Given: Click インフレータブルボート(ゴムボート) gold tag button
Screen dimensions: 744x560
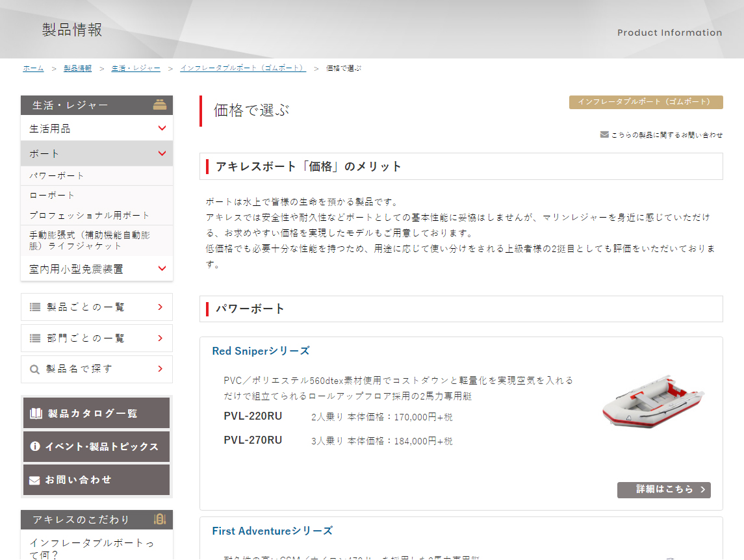Looking at the screenshot, I should (646, 102).
